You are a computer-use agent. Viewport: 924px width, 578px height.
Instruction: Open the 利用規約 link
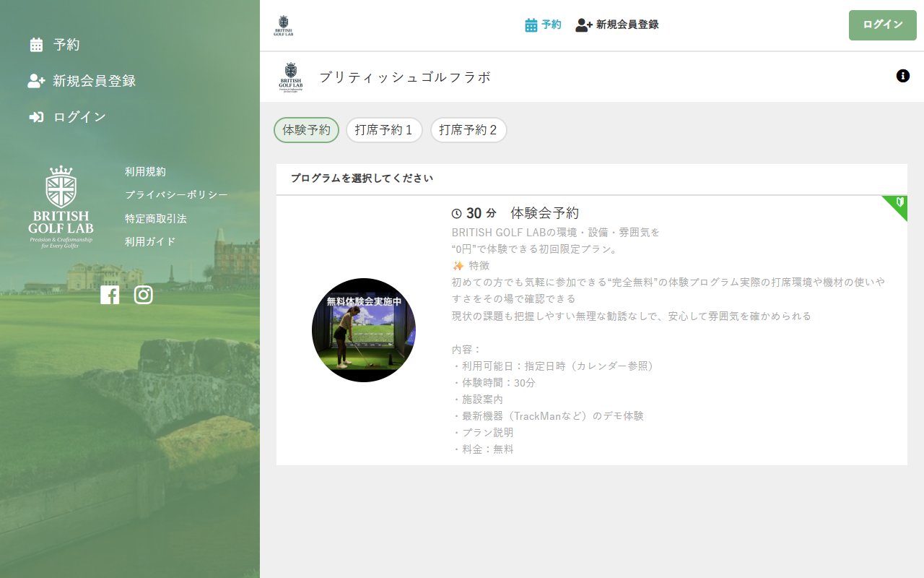click(x=145, y=172)
